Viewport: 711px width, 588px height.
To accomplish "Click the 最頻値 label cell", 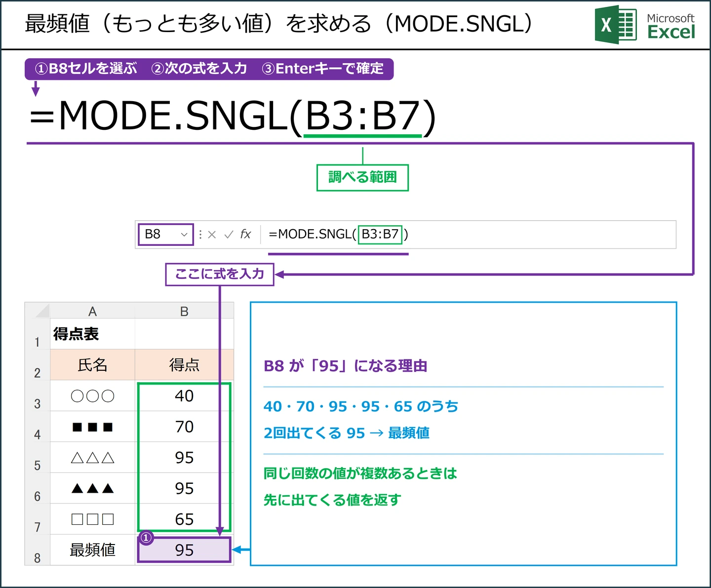I will 92,550.
